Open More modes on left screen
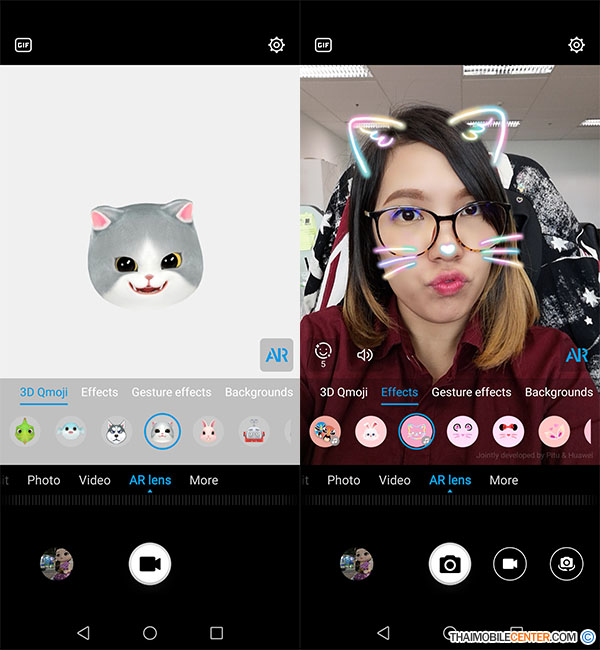This screenshot has width=600, height=650. pos(204,480)
